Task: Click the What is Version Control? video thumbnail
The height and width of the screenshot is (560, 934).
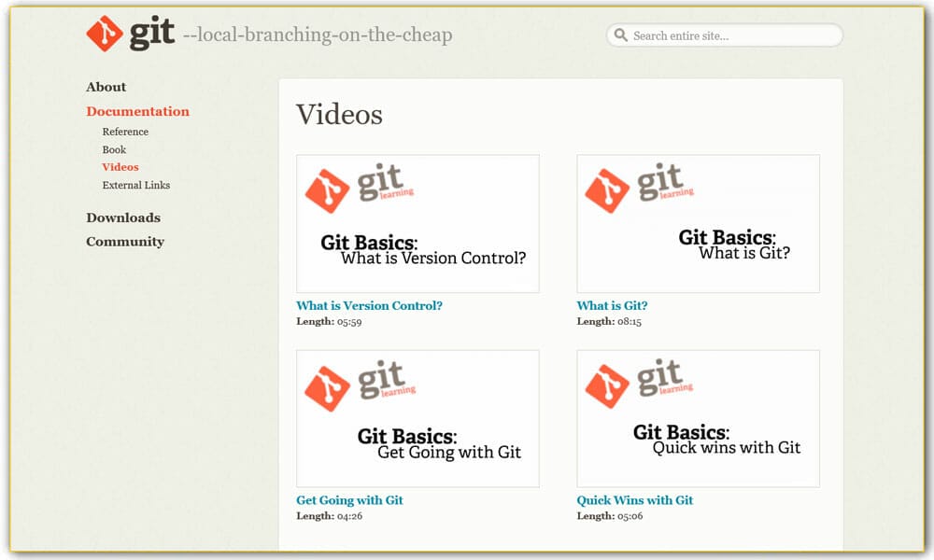Action: point(417,222)
